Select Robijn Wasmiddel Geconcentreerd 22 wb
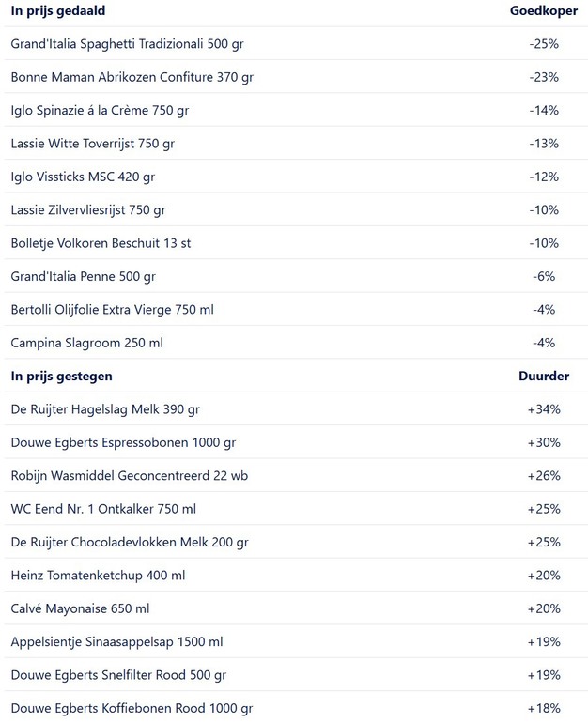The height and width of the screenshot is (723, 588). click(x=126, y=475)
